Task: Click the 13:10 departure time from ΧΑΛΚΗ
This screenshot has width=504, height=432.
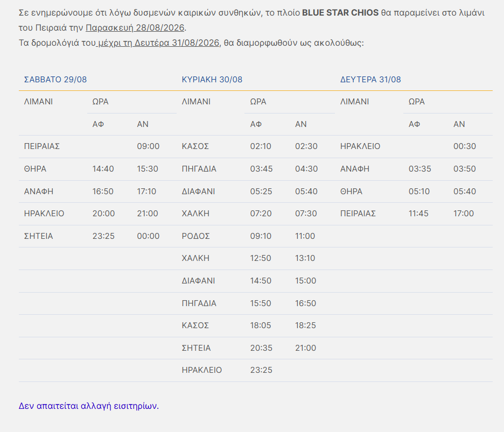Action: tap(305, 258)
